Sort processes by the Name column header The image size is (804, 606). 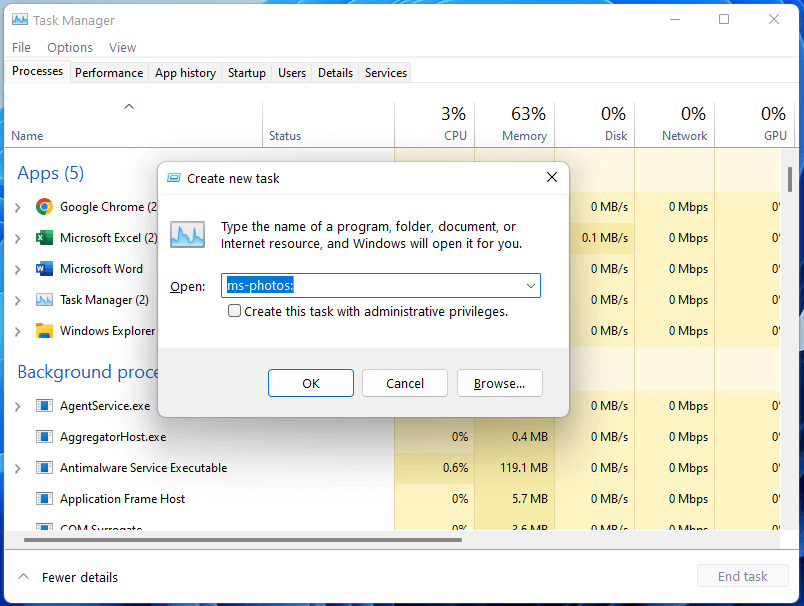coord(133,125)
